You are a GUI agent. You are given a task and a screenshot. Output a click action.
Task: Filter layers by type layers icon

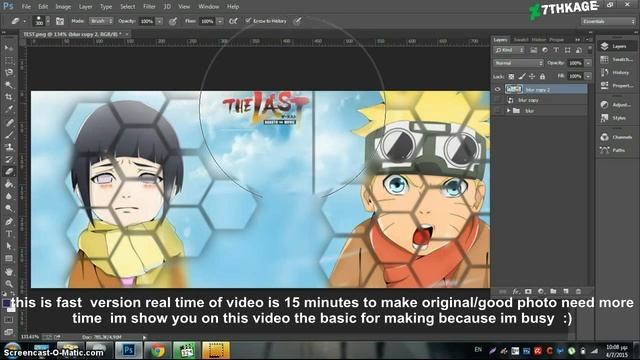click(556, 50)
